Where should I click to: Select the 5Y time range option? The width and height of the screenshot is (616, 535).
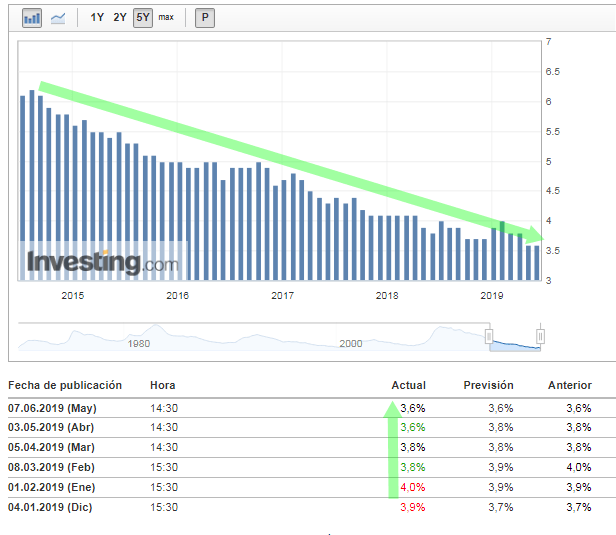(142, 18)
